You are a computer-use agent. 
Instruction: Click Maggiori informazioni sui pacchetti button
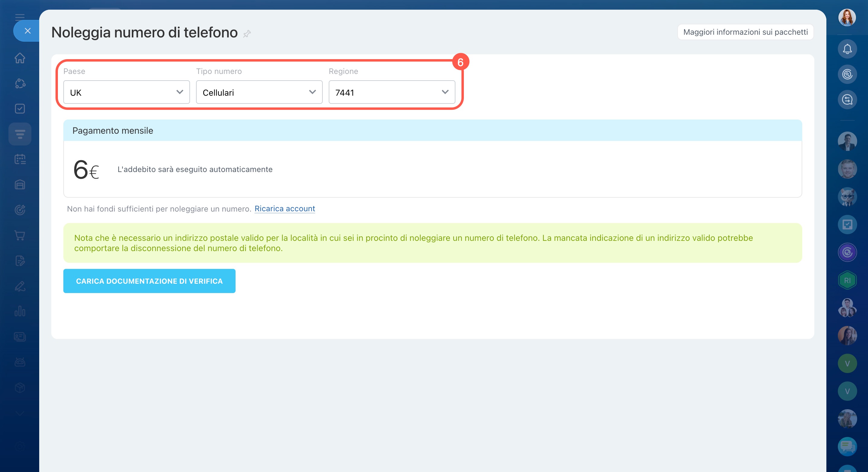[745, 32]
